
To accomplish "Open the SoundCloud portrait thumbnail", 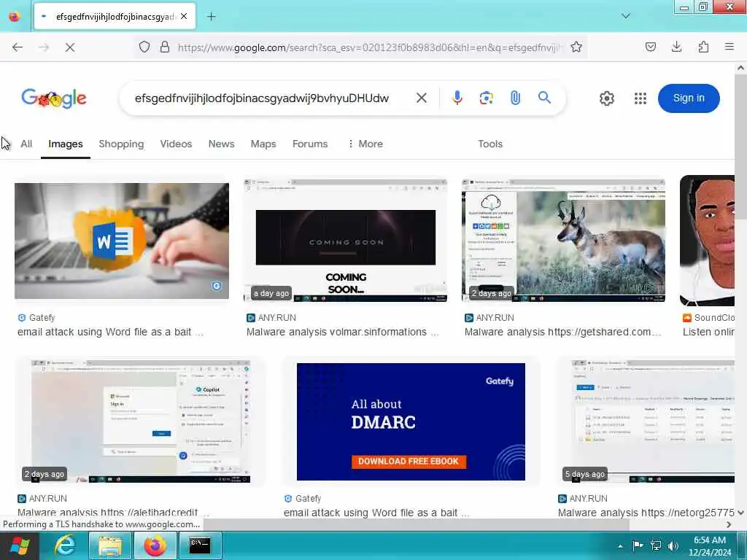I will [708, 241].
